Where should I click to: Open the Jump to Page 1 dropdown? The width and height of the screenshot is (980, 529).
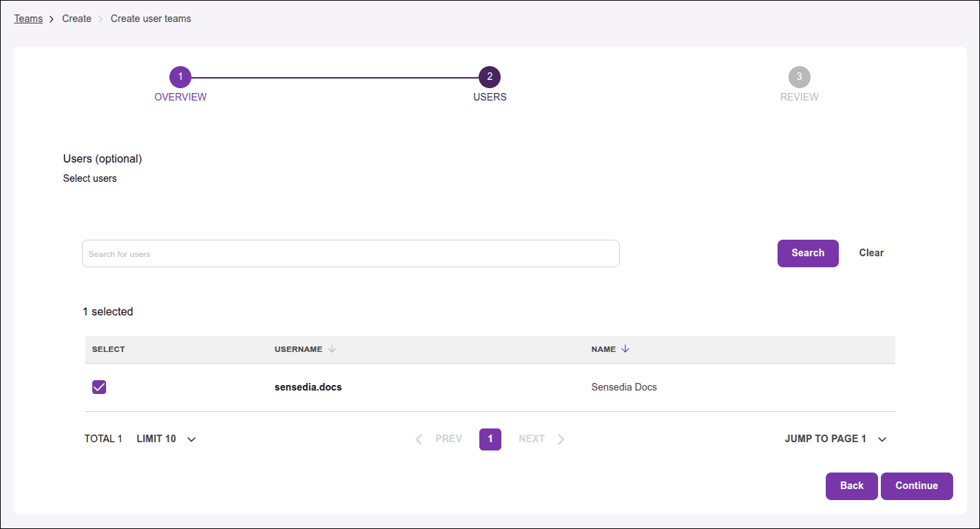[x=882, y=439]
